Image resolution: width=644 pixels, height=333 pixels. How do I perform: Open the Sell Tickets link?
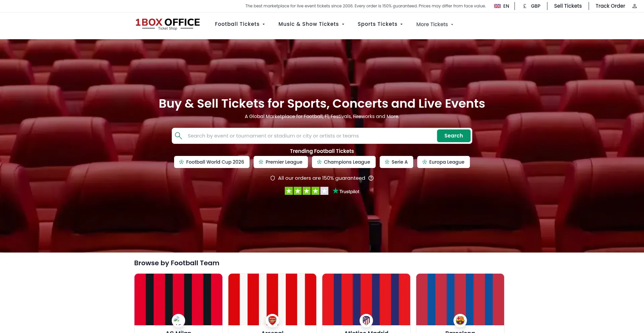tap(568, 6)
